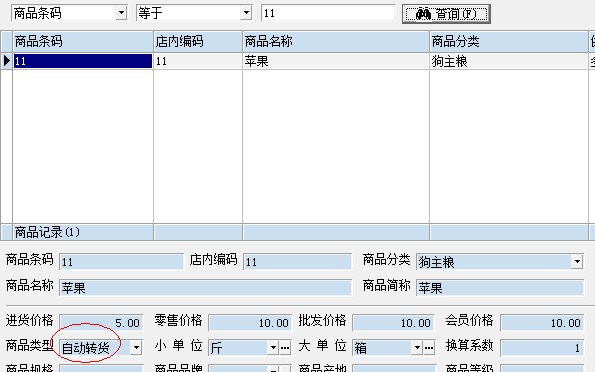Click the 商品名称 input showing 苹果

[x=206, y=288]
